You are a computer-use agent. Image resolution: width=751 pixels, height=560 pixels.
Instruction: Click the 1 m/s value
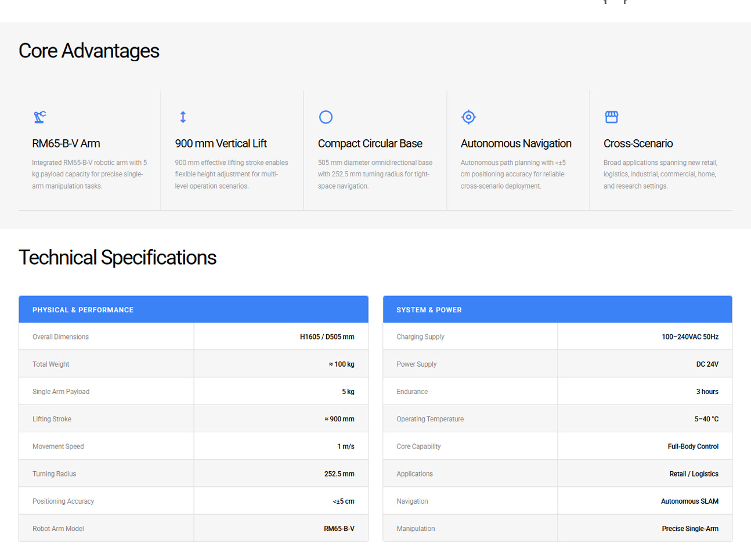click(345, 446)
